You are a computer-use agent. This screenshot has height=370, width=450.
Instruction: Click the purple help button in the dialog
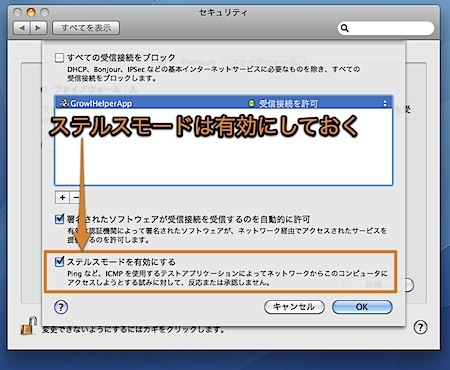pos(61,307)
